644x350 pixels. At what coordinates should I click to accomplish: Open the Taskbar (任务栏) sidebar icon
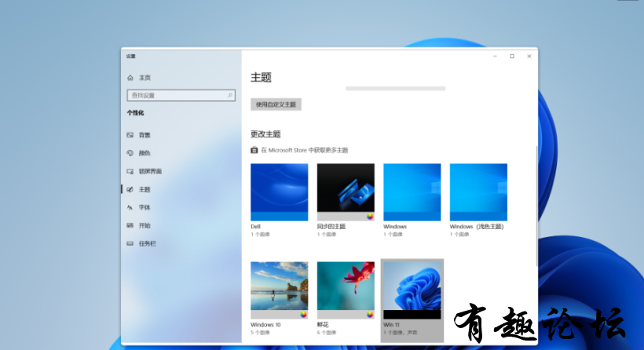click(x=130, y=243)
